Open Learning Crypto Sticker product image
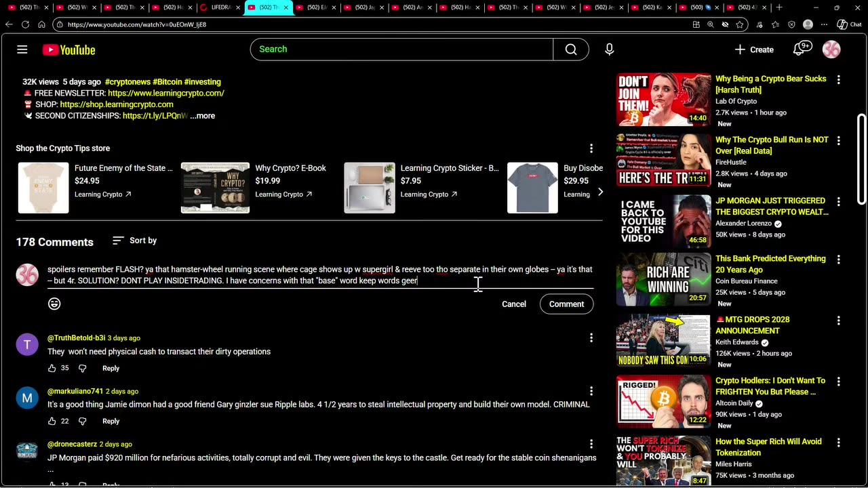The image size is (868, 488). [370, 188]
